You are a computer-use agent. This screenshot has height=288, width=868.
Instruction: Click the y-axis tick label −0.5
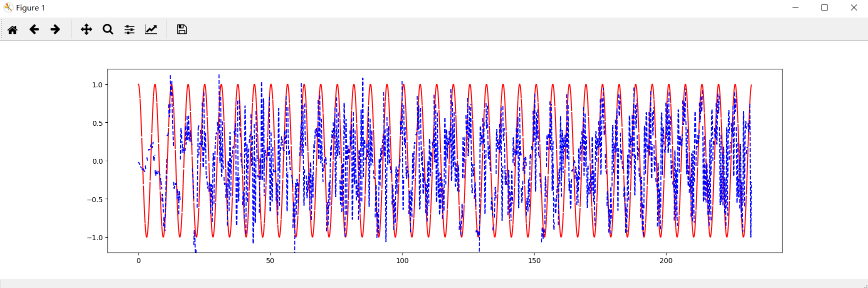click(94, 200)
